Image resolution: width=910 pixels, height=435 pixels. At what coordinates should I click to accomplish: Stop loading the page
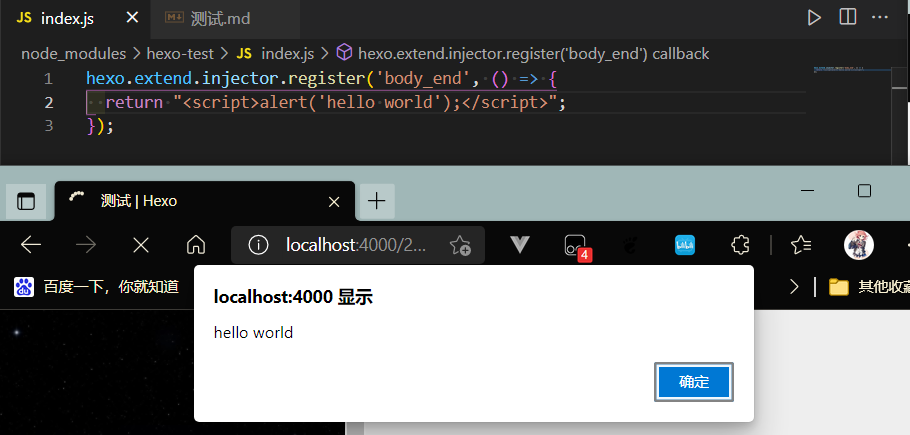(141, 245)
